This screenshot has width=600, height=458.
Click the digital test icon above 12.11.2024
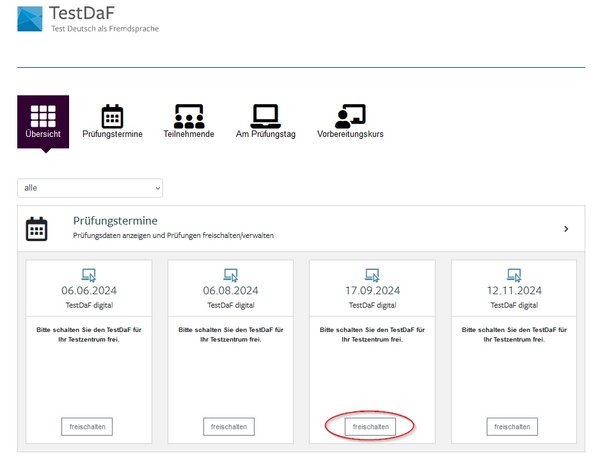pyautogui.click(x=514, y=275)
